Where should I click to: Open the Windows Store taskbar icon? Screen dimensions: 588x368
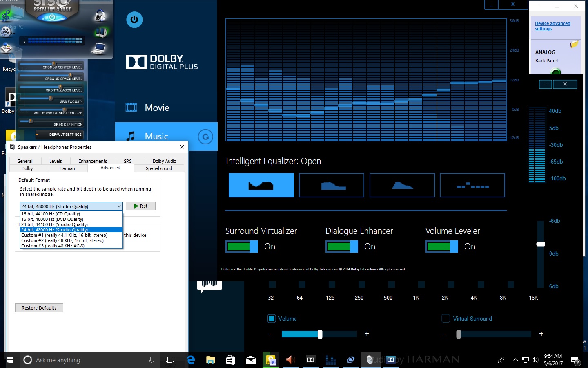[230, 360]
